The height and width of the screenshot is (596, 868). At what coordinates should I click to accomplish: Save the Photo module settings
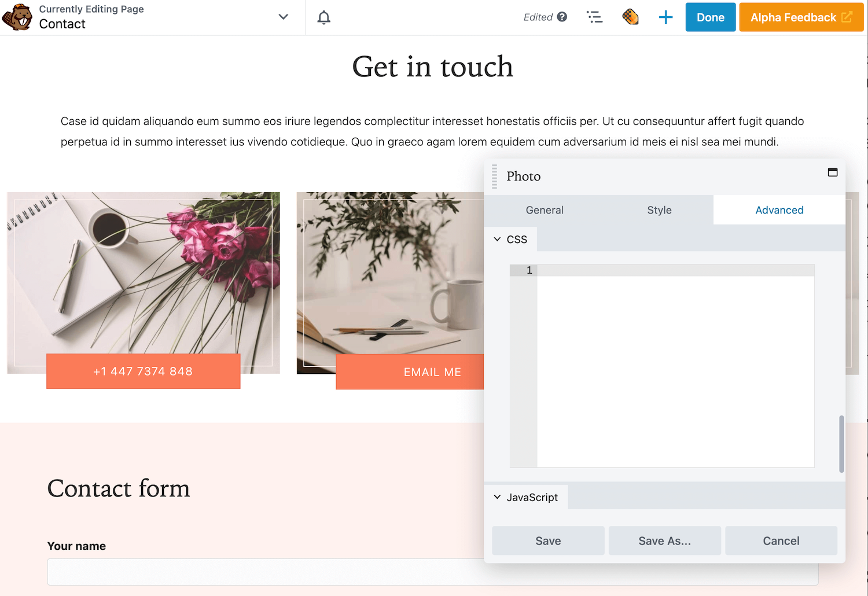pyautogui.click(x=548, y=541)
